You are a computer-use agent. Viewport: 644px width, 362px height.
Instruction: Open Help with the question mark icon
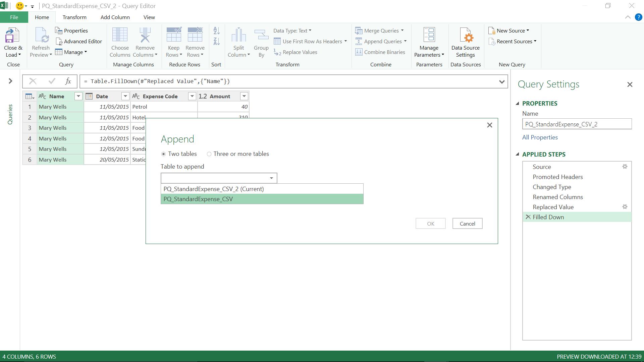point(638,17)
